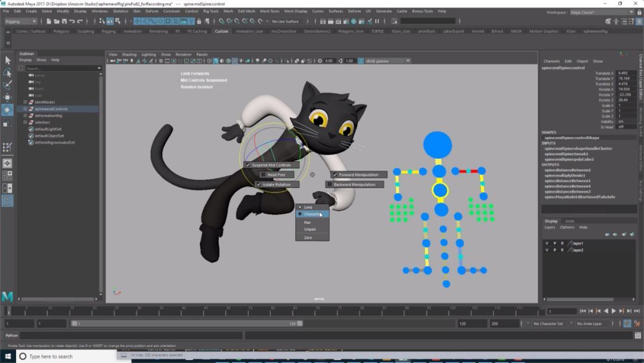
Task: Expand the identNodes tree node
Action: (25, 102)
